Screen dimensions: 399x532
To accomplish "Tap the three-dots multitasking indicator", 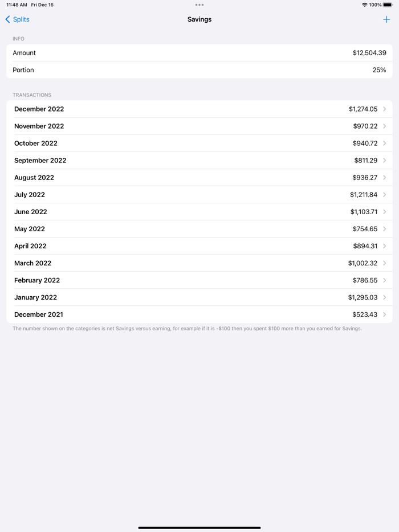I will coord(199,5).
